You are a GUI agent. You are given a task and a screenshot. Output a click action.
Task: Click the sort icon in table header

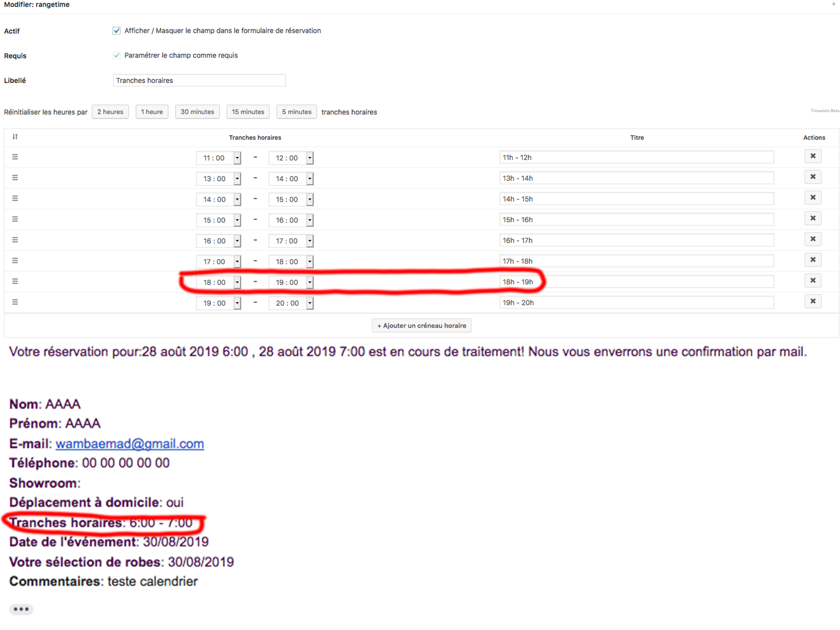click(x=15, y=136)
